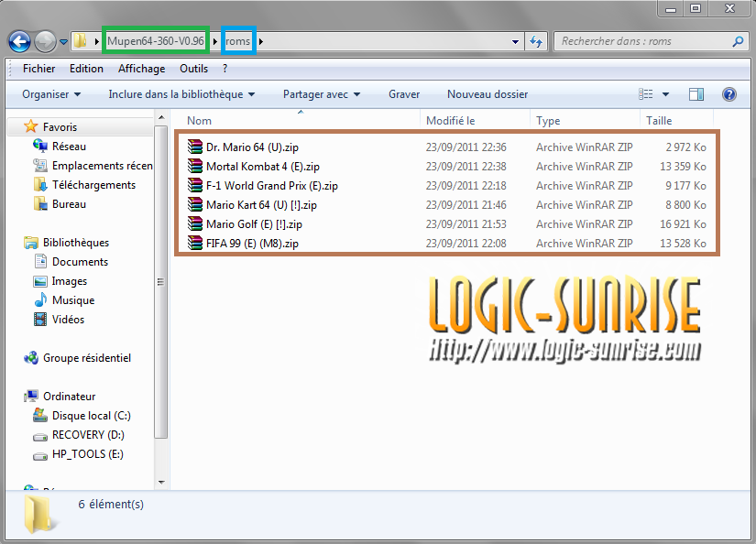Select the Mario Golf (E) [!].zip icon
The height and width of the screenshot is (544, 756).
pos(195,223)
